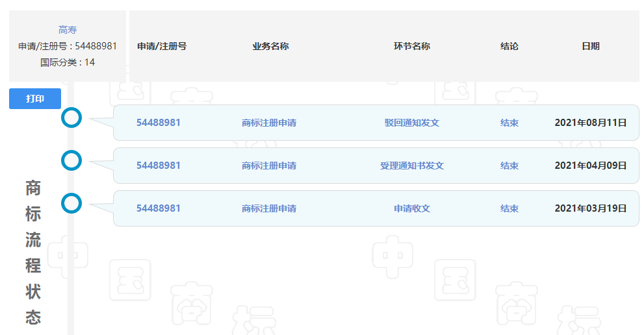Click the 高寿 trademark name
The image size is (644, 335).
(68, 30)
